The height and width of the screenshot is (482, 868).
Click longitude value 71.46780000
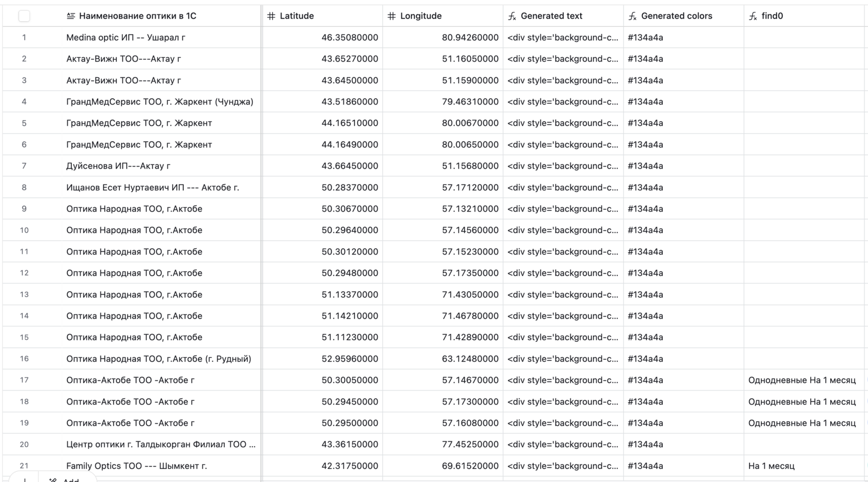[470, 316]
